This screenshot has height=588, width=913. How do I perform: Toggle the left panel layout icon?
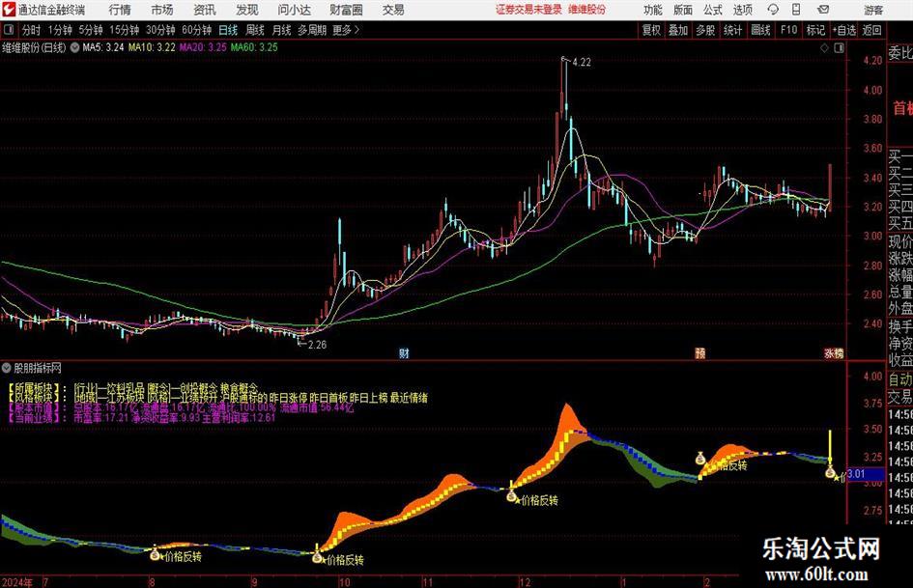click(9, 30)
